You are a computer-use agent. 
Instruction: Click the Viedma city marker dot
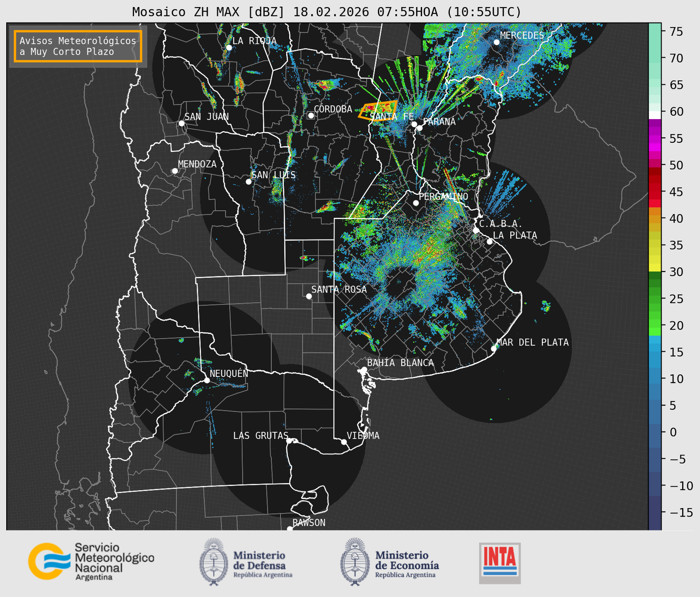344,441
